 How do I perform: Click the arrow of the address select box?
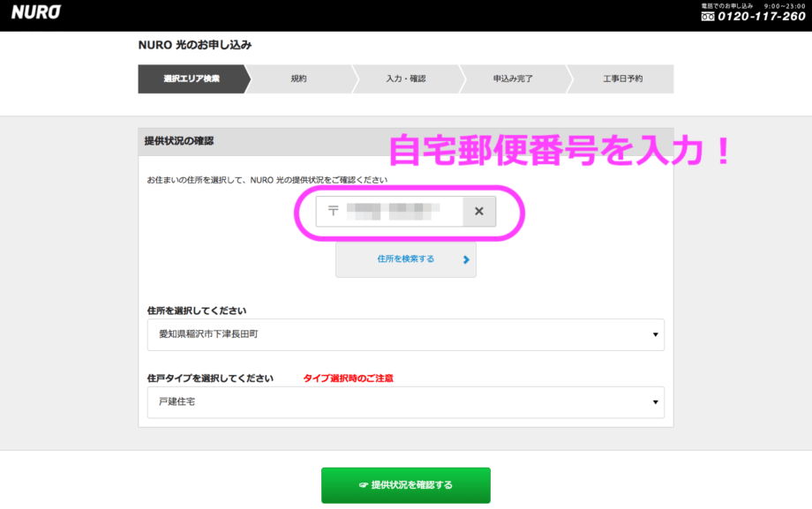[x=655, y=335]
